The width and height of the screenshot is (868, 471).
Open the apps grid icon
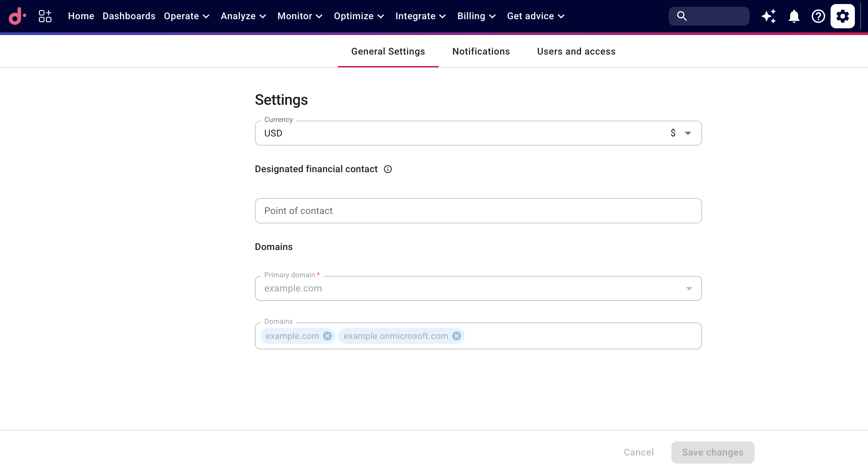pyautogui.click(x=45, y=16)
